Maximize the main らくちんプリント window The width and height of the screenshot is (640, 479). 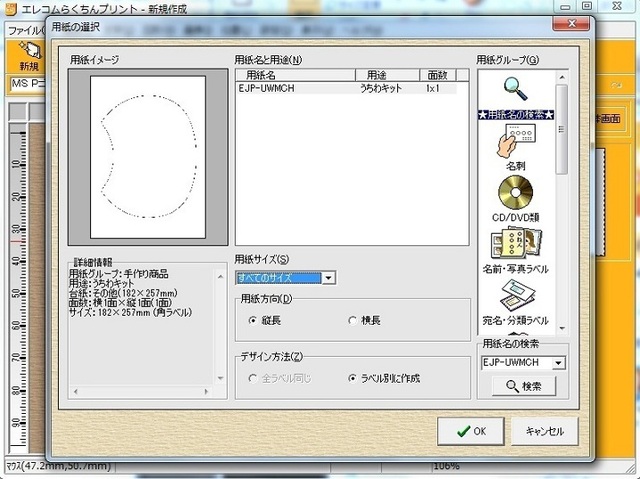[587, 6]
